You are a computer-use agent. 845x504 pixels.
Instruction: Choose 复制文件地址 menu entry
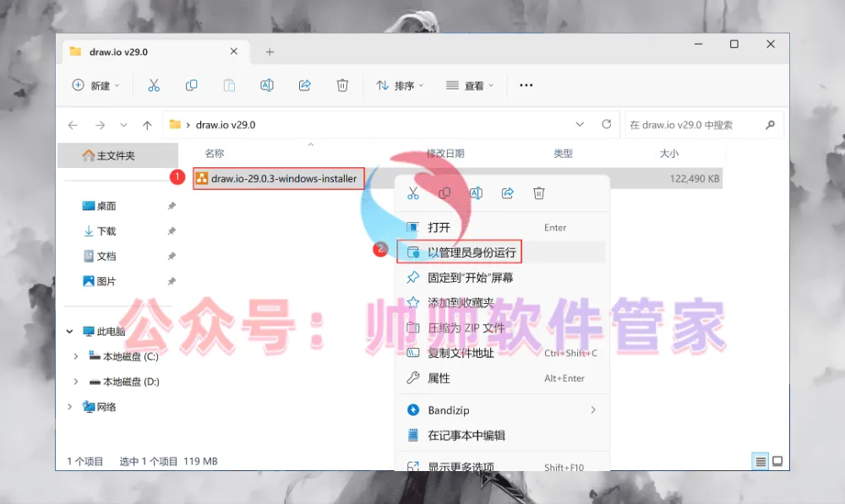502,353
